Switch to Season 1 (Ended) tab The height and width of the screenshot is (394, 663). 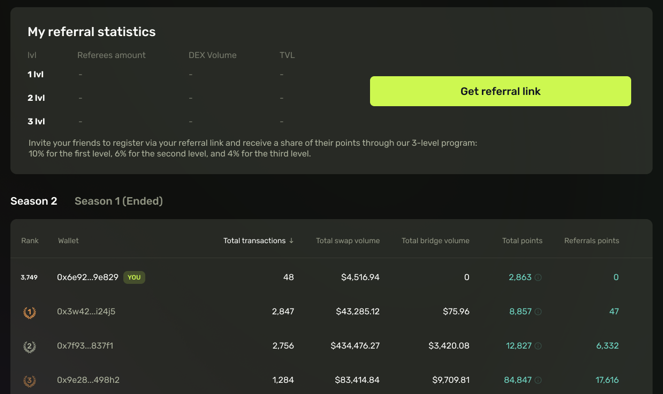(x=118, y=201)
